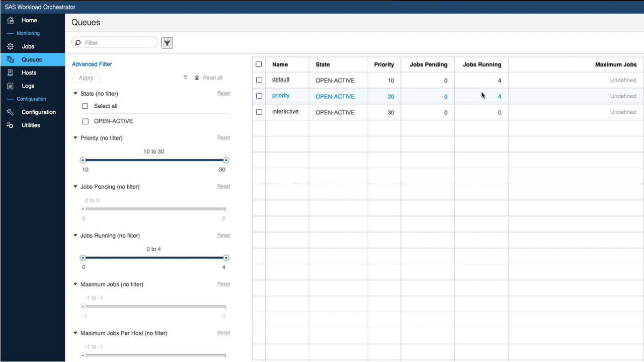Toggle the advanced filter funnel button
This screenshot has width=644, height=362.
[167, 43]
